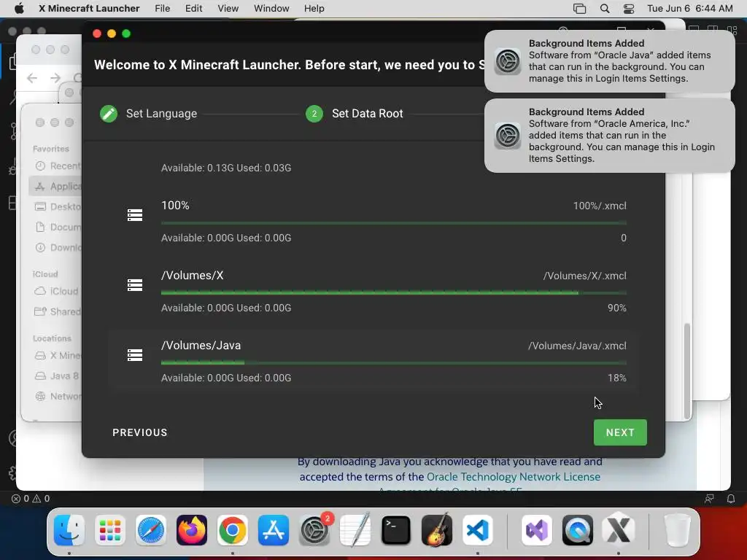Select Recents in the Finder sidebar
Image resolution: width=747 pixels, height=560 pixels.
point(55,166)
